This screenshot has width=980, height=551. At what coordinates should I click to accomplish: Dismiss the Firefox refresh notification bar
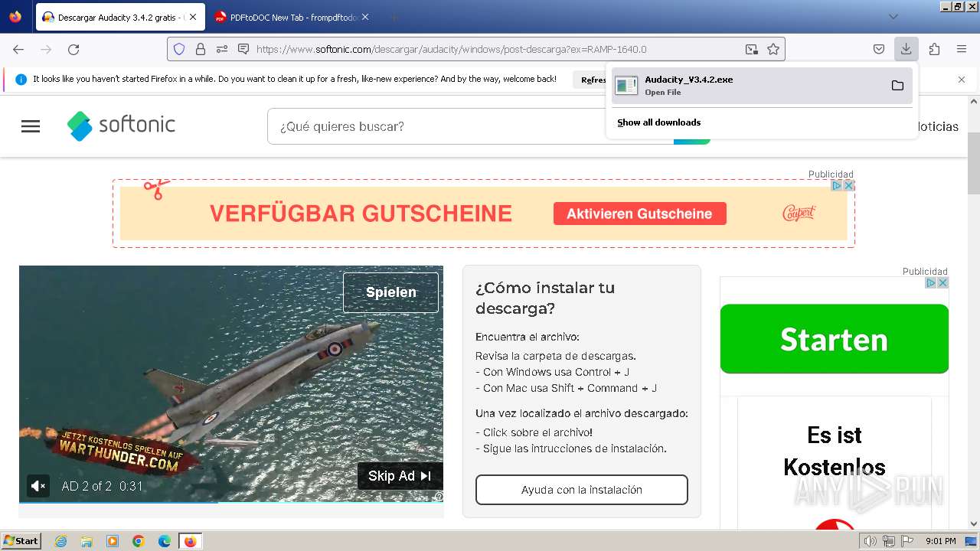(x=962, y=80)
